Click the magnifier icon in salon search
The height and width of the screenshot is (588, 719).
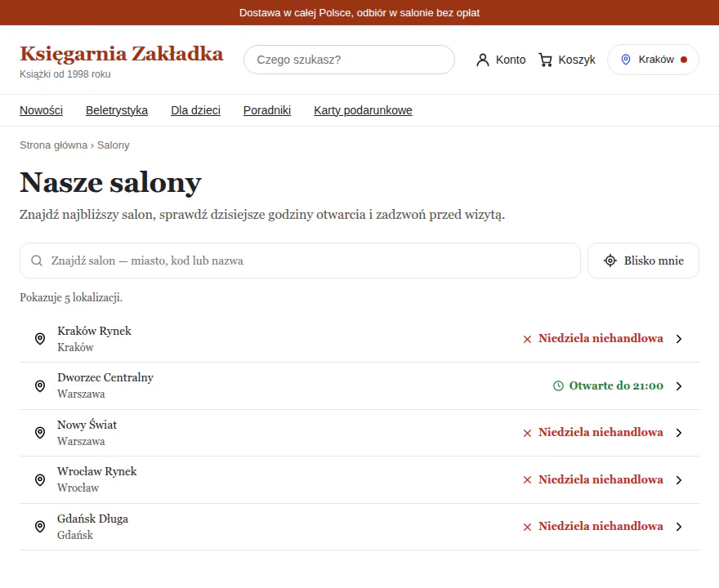(x=37, y=261)
